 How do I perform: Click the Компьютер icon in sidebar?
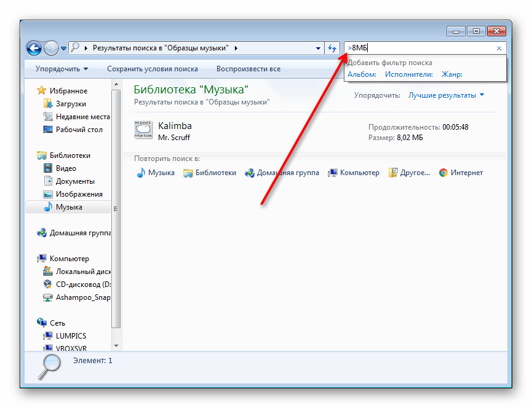(41, 259)
